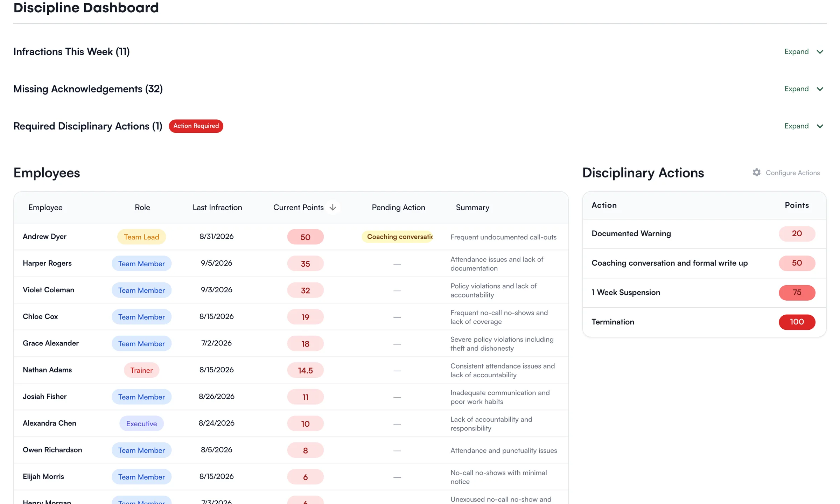The width and height of the screenshot is (840, 504).
Task: Sort by Last Infraction column header
Action: pyautogui.click(x=217, y=207)
